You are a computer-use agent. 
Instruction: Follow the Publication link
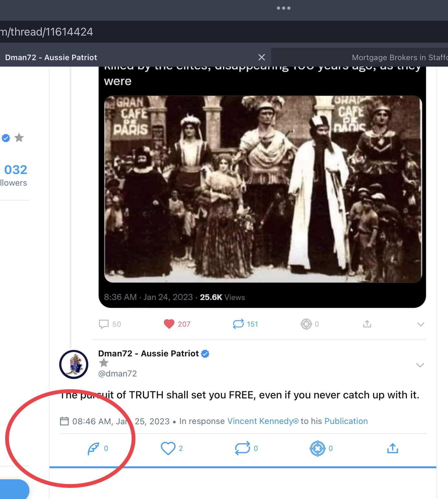click(x=346, y=421)
